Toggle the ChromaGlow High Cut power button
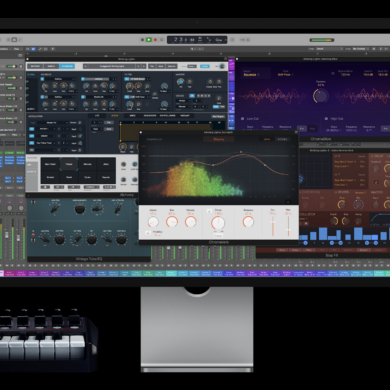This screenshot has height=390, width=390. point(326,119)
